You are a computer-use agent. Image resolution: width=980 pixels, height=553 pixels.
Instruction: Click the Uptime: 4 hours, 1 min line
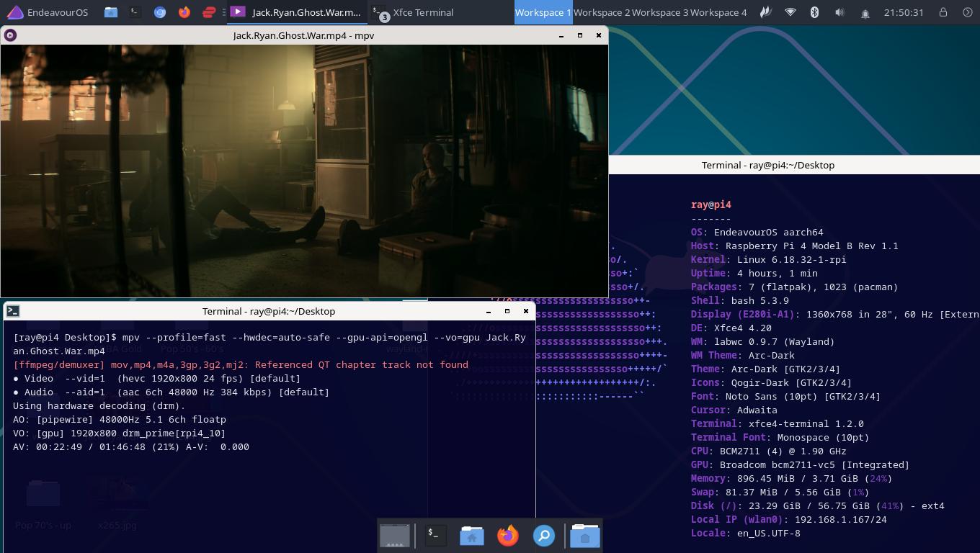(754, 273)
